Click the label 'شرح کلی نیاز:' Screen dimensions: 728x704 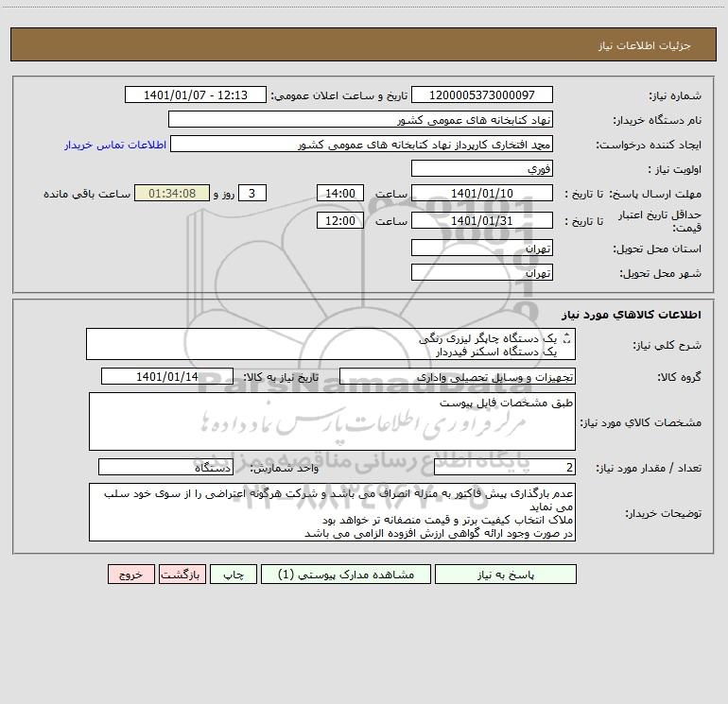(667, 345)
